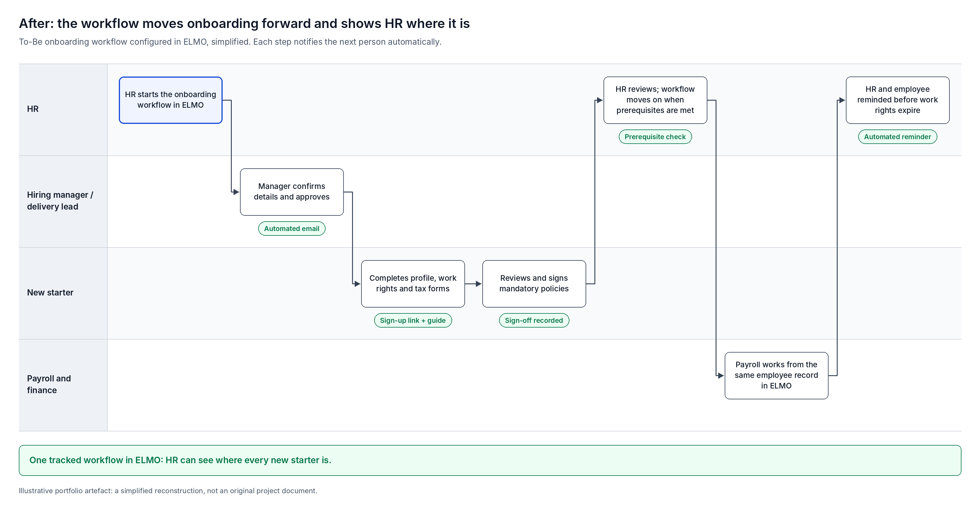Select 'Completes profile, work rights and tax forms' box

pyautogui.click(x=413, y=283)
